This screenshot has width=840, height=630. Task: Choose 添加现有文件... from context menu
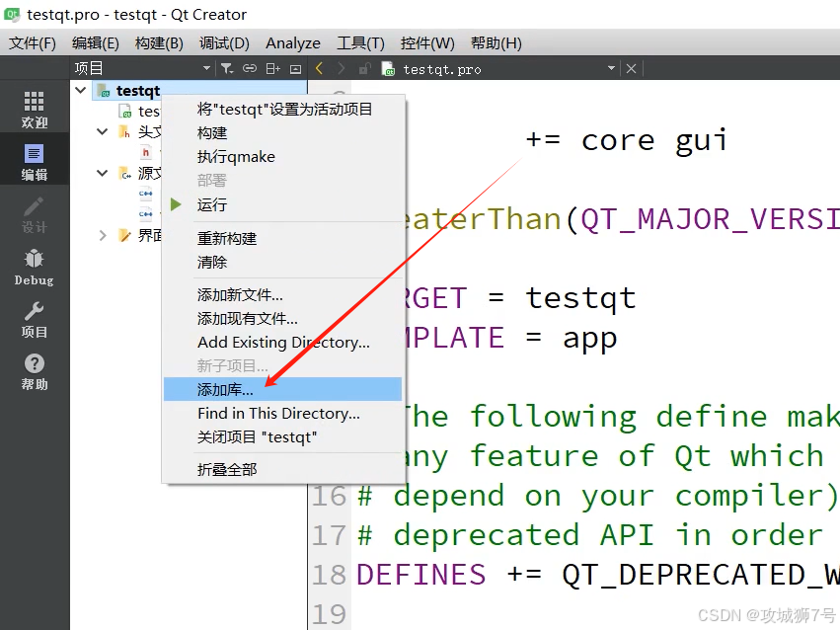pos(283,318)
